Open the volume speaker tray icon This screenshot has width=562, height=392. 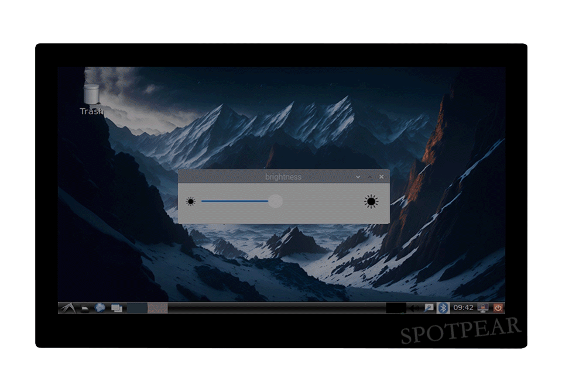[x=414, y=308]
